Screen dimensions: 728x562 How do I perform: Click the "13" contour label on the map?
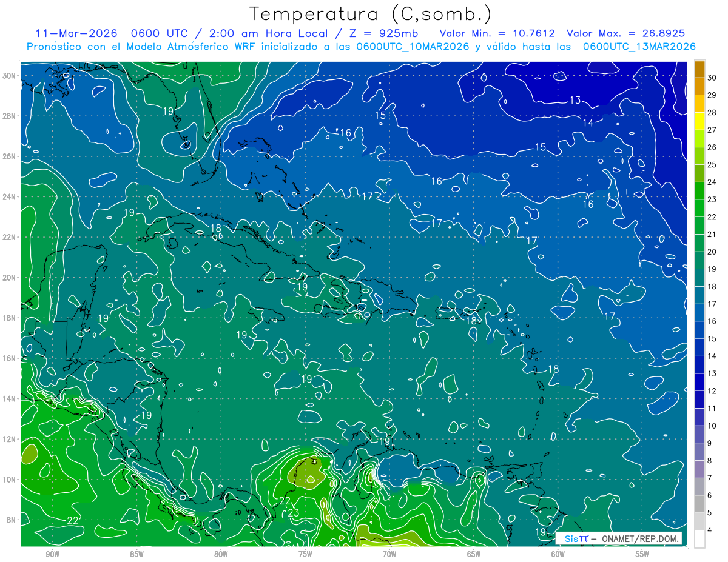[x=575, y=100]
